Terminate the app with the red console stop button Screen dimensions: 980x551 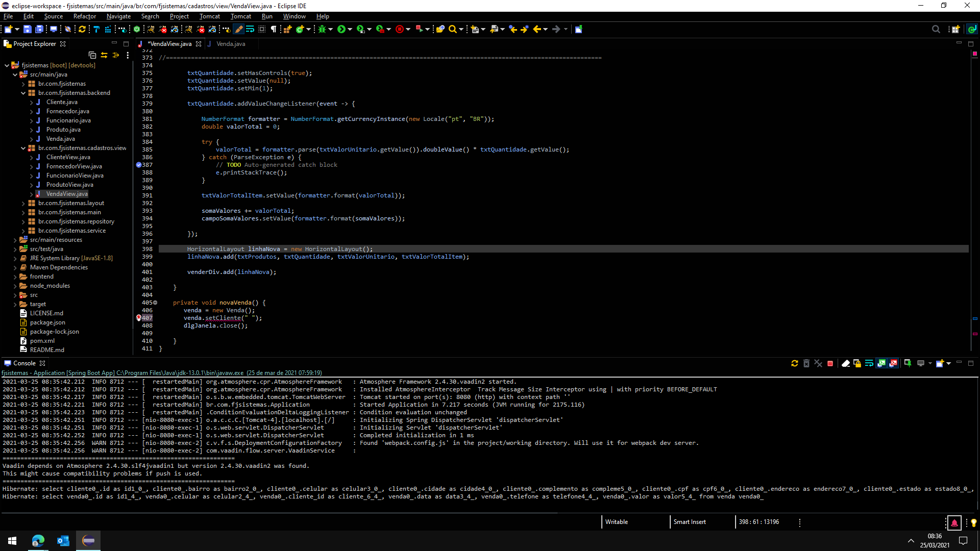click(830, 363)
